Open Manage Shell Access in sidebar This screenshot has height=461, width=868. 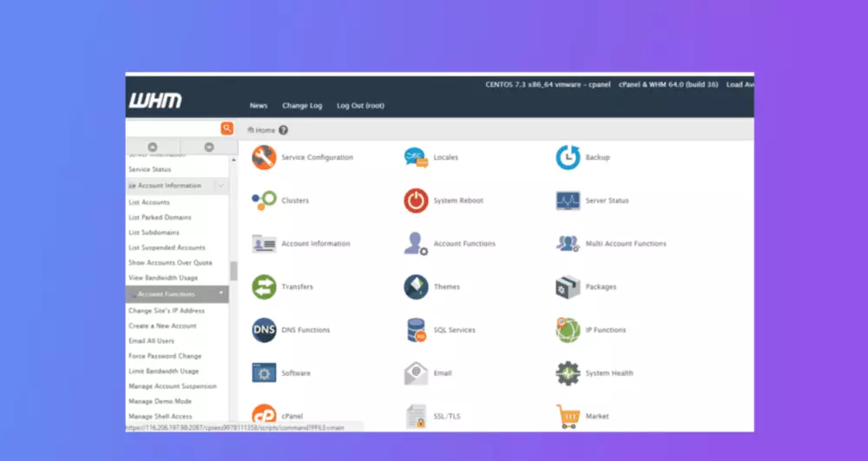pos(161,416)
